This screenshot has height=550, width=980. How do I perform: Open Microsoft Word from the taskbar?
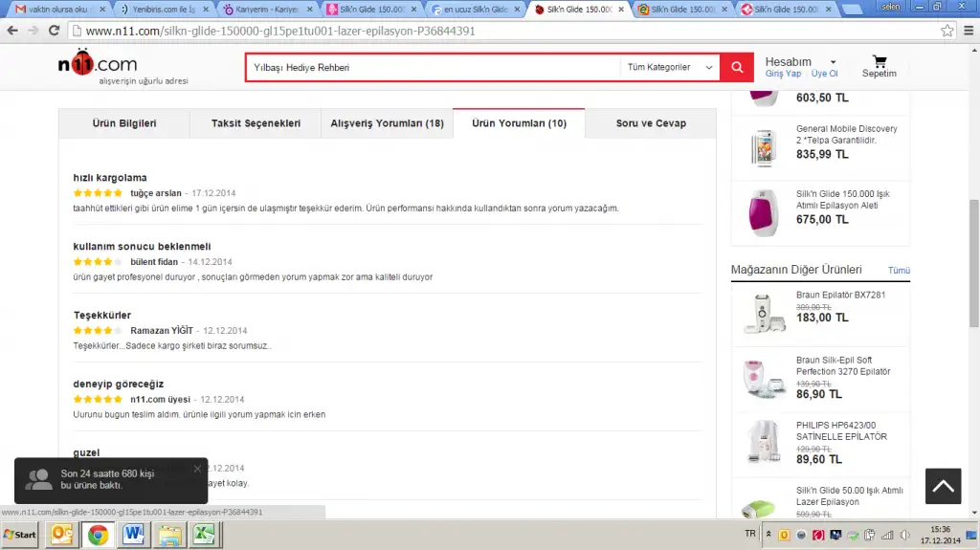click(133, 534)
